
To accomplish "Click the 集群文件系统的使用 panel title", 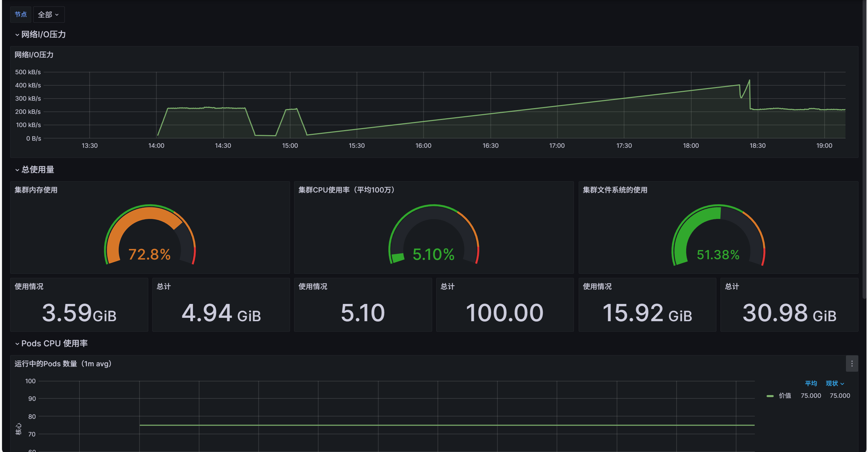I will pos(615,190).
